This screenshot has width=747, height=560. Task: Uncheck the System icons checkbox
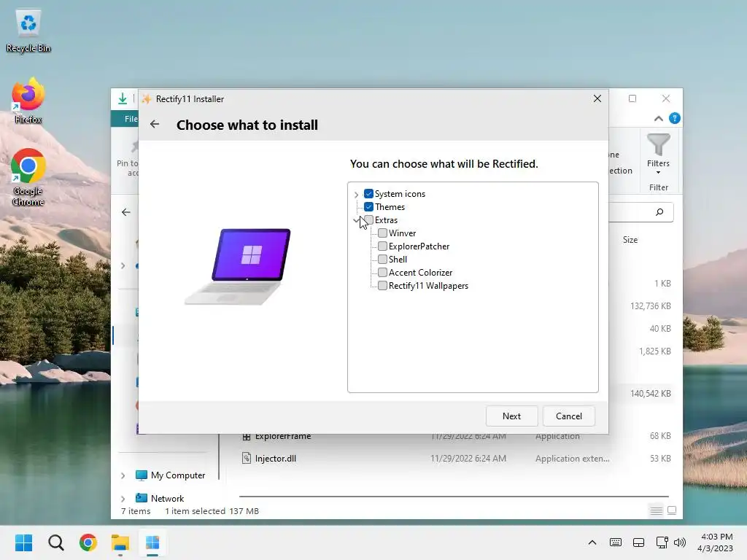coord(368,194)
